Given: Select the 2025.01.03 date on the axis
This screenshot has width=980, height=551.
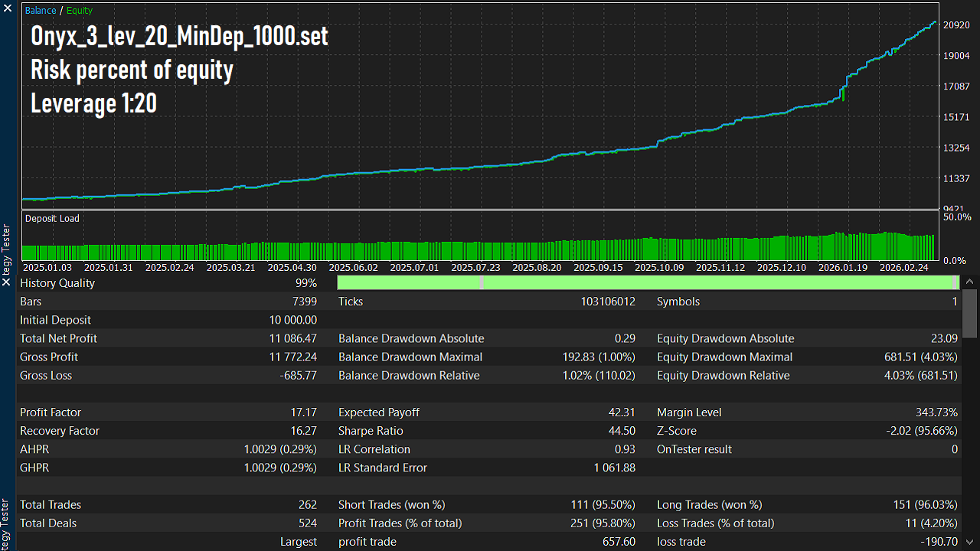Looking at the screenshot, I should [47, 268].
